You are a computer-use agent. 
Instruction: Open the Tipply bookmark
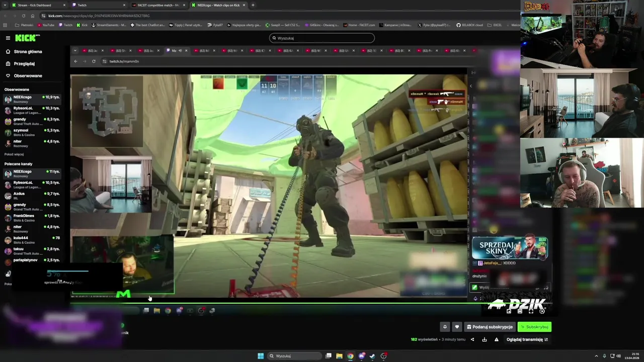pyautogui.click(x=186, y=25)
